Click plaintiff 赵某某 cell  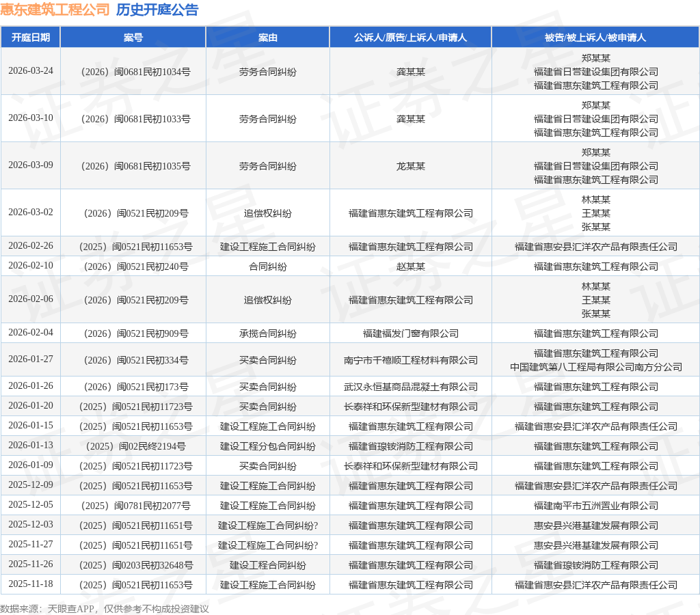411,267
